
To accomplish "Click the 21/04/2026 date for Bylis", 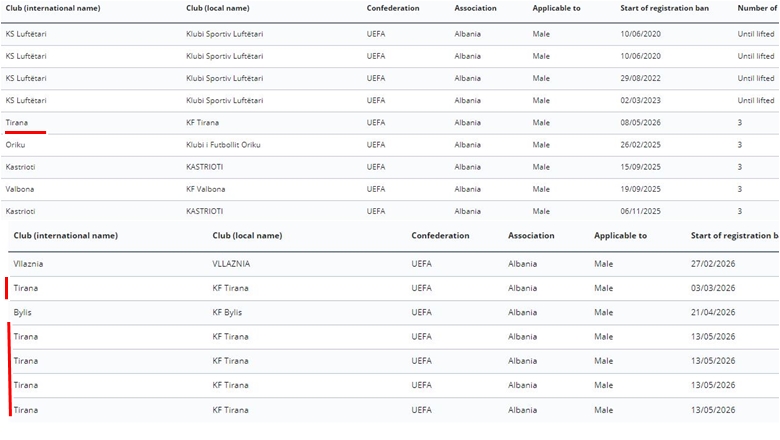I will [x=713, y=312].
